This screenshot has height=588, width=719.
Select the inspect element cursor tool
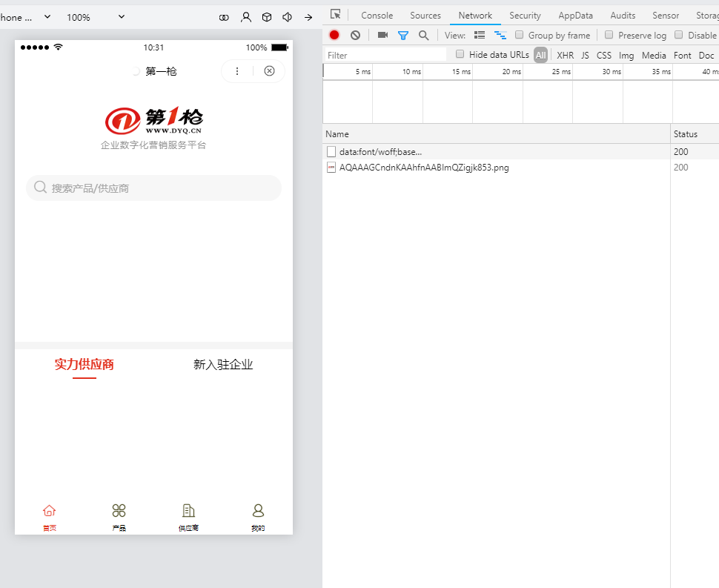click(336, 15)
